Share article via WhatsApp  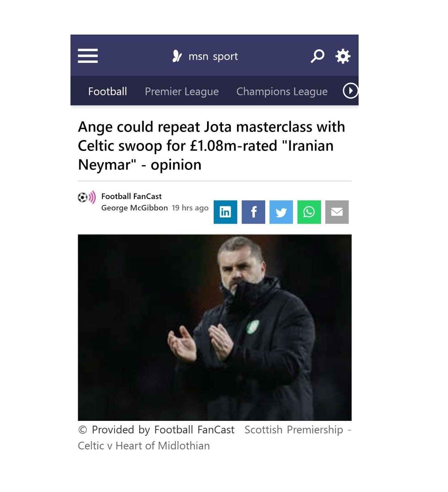pos(309,212)
